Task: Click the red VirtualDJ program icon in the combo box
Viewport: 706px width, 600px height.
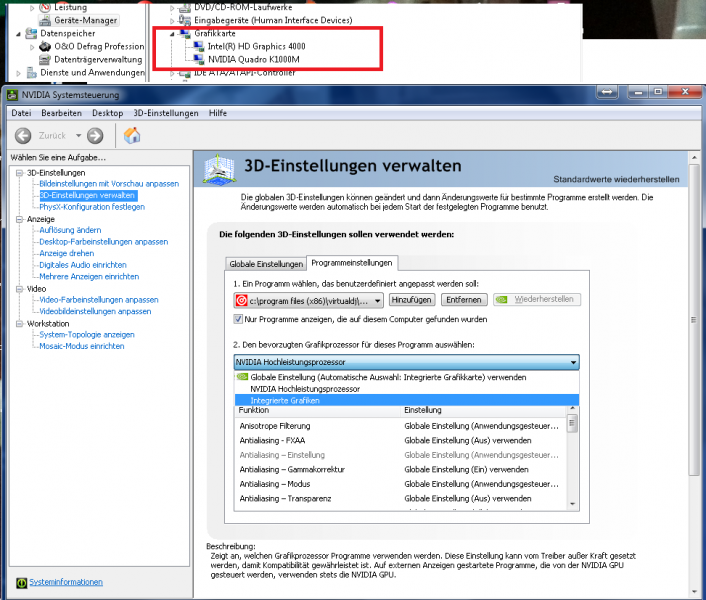Action: tap(241, 300)
